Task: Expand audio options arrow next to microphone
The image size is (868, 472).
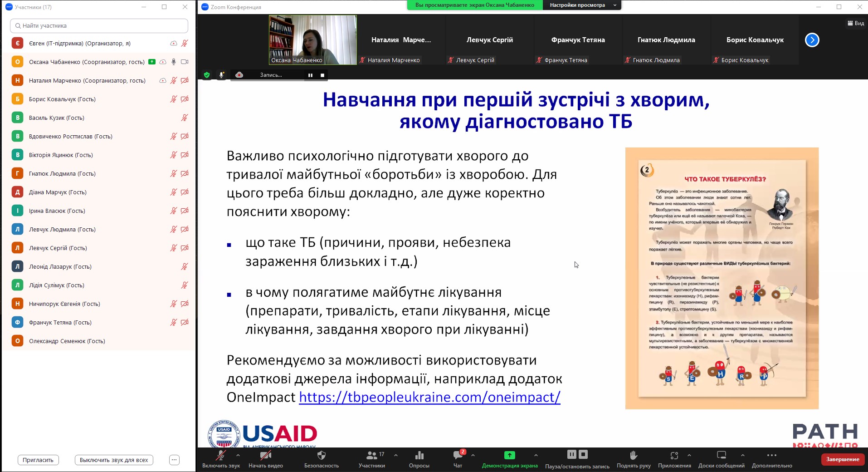Action: click(238, 455)
